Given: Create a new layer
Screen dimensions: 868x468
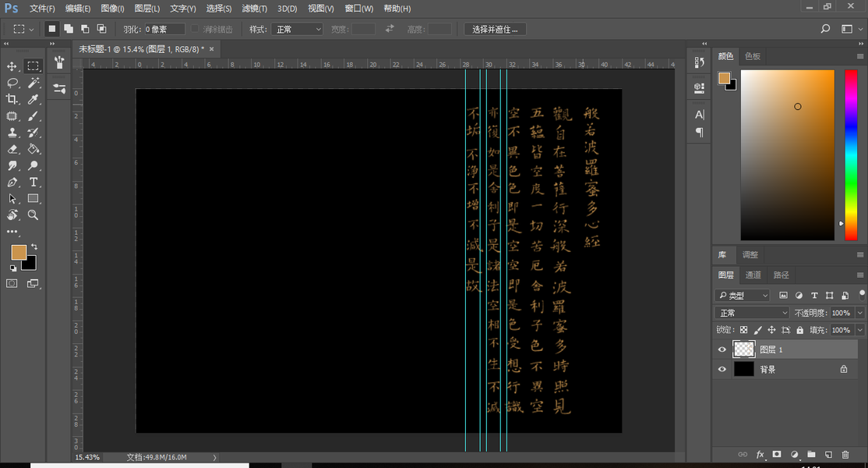Looking at the screenshot, I should coord(828,455).
